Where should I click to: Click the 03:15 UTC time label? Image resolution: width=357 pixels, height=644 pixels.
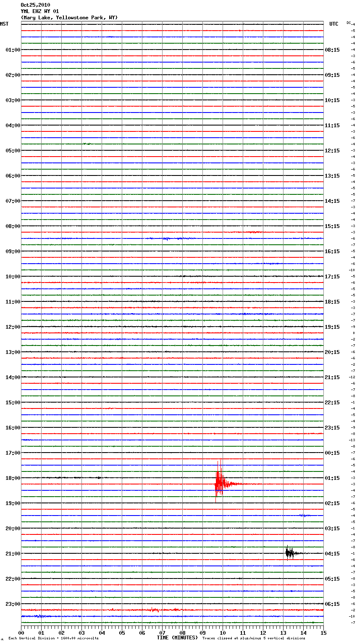[332, 529]
